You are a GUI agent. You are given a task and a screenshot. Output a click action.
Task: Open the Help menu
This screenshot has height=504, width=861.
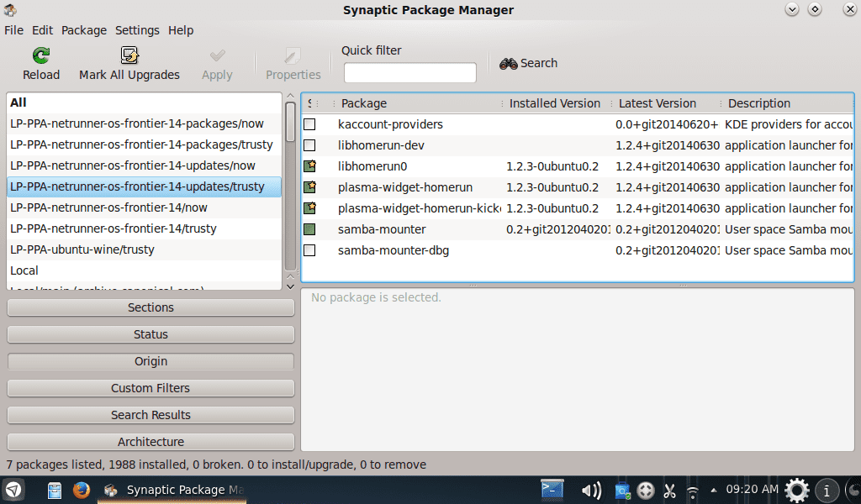[181, 30]
